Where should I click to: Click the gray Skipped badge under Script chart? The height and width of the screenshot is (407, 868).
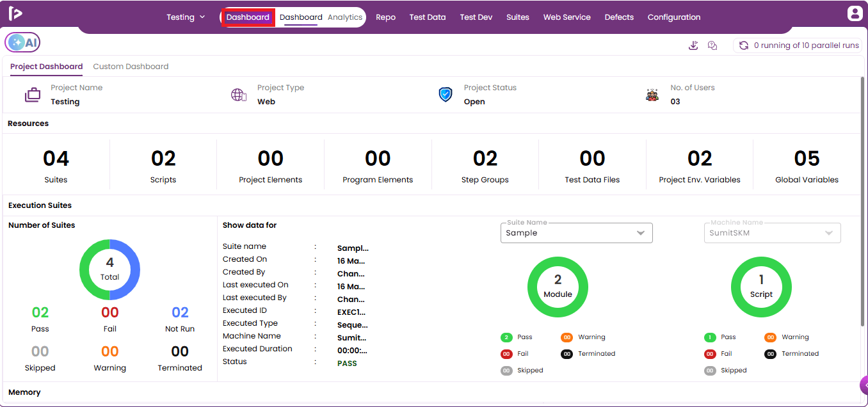(x=710, y=371)
